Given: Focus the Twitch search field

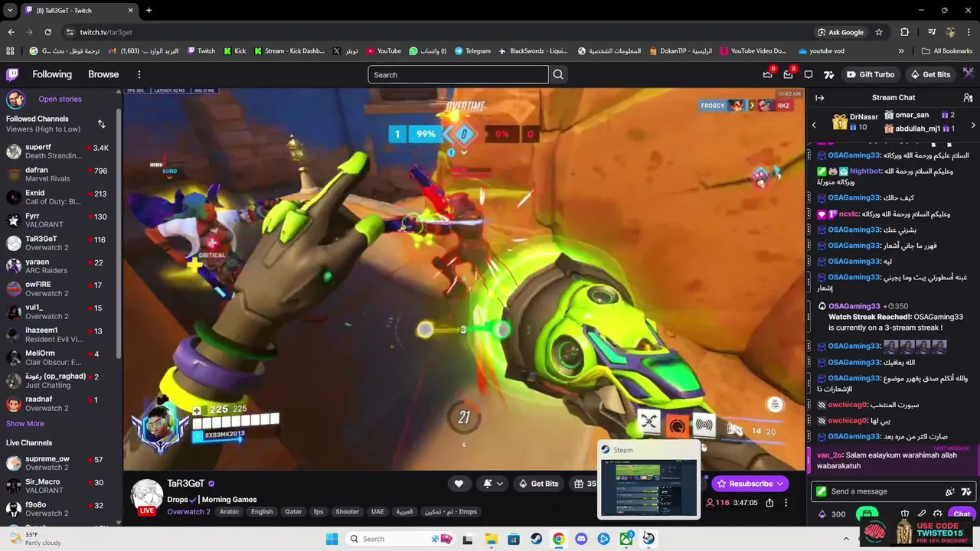Looking at the screenshot, I should pyautogui.click(x=458, y=74).
